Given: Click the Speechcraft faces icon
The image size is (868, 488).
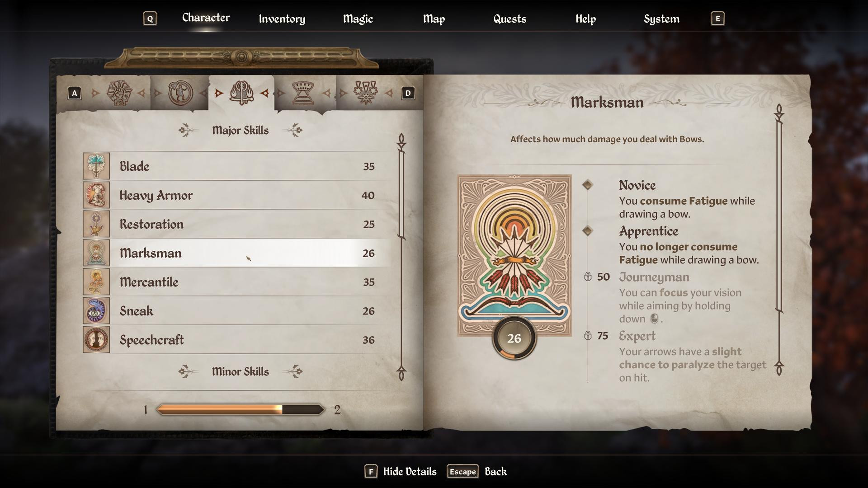Looking at the screenshot, I should [96, 340].
